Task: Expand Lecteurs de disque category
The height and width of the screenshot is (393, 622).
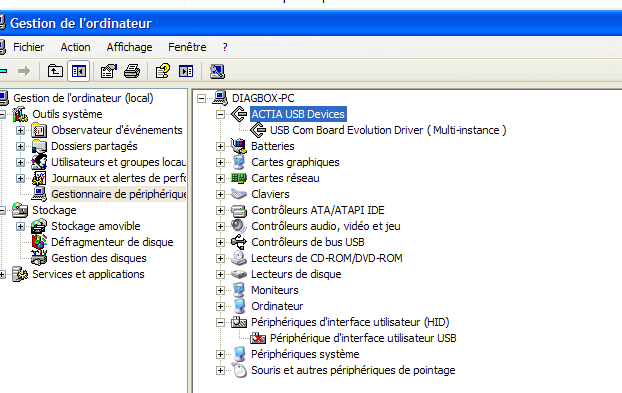Action: point(221,274)
